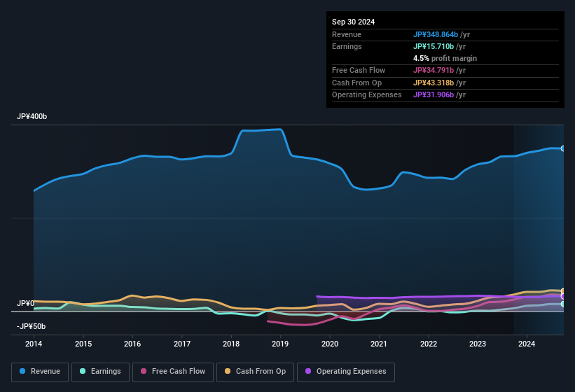Click the JP¥31.906b operating expenses value

(x=434, y=95)
